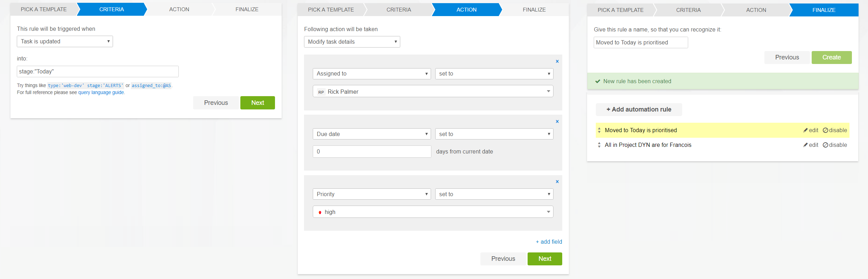Disable the Moved to Today is prioritised rule
Image resolution: width=868 pixels, height=279 pixels.
tap(835, 130)
